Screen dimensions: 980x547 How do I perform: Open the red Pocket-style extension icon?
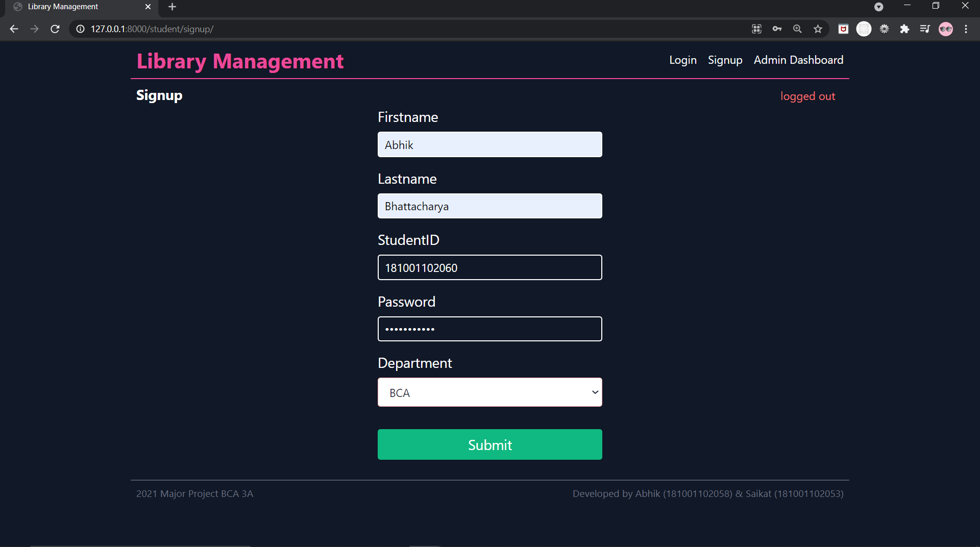coord(843,29)
